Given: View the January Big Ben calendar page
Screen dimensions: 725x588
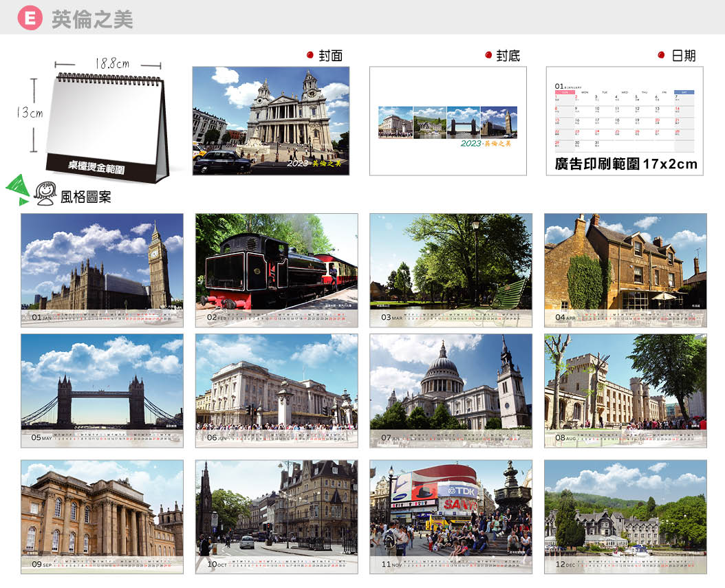Looking at the screenshot, I should pyautogui.click(x=102, y=270).
